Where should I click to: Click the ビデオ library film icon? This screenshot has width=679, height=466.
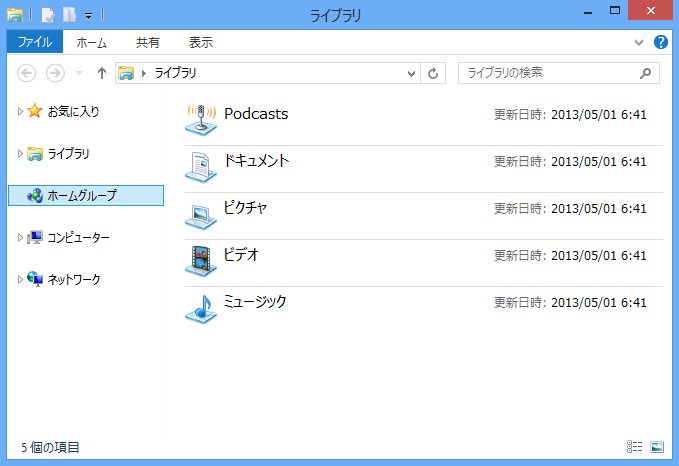point(201,261)
